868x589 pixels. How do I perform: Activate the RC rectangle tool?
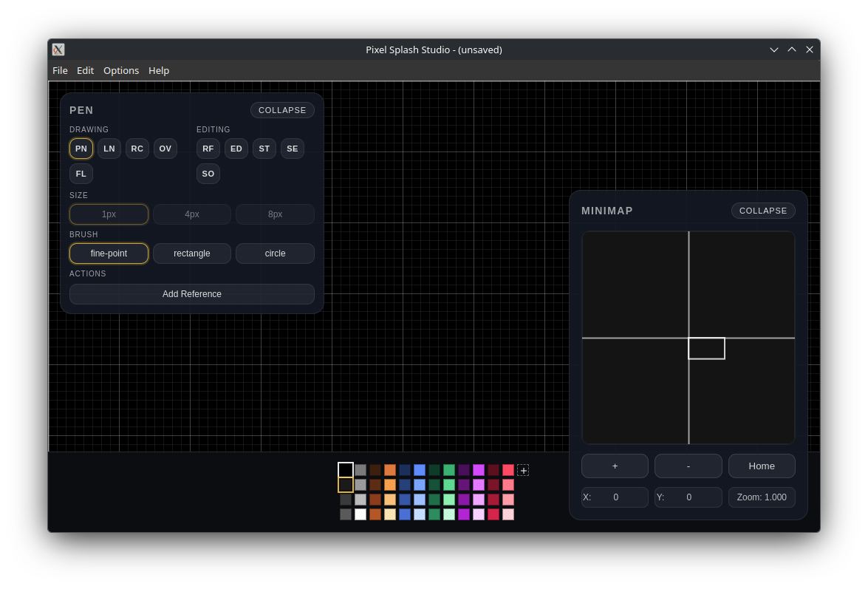click(137, 149)
